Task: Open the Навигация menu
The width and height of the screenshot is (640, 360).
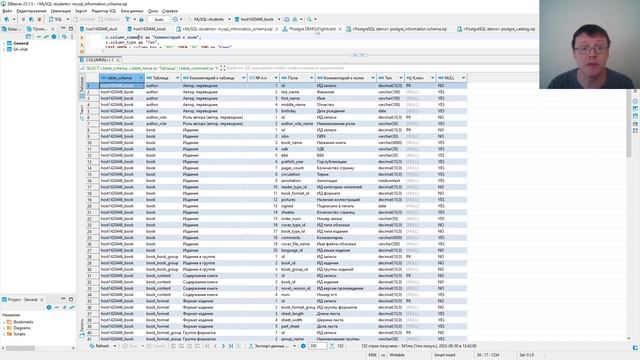Action: tap(61, 11)
